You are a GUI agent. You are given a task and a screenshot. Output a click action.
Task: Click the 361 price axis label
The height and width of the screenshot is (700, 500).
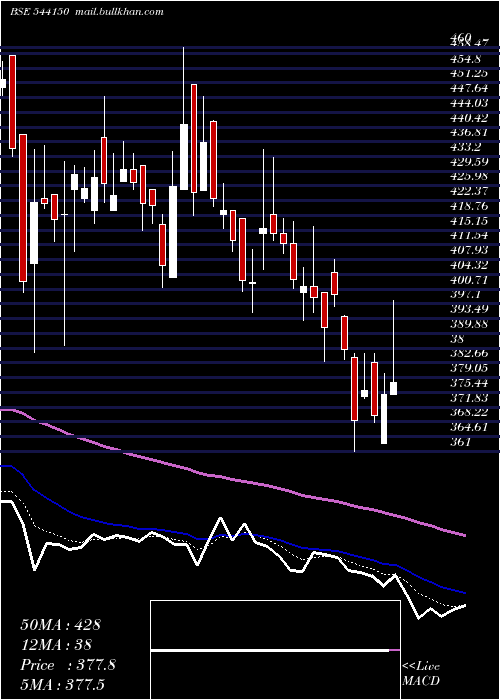point(461,442)
